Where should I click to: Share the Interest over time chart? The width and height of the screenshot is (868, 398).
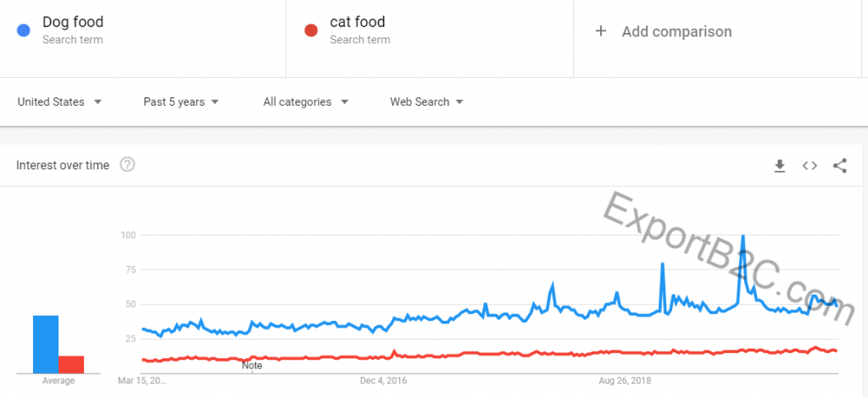click(x=839, y=166)
